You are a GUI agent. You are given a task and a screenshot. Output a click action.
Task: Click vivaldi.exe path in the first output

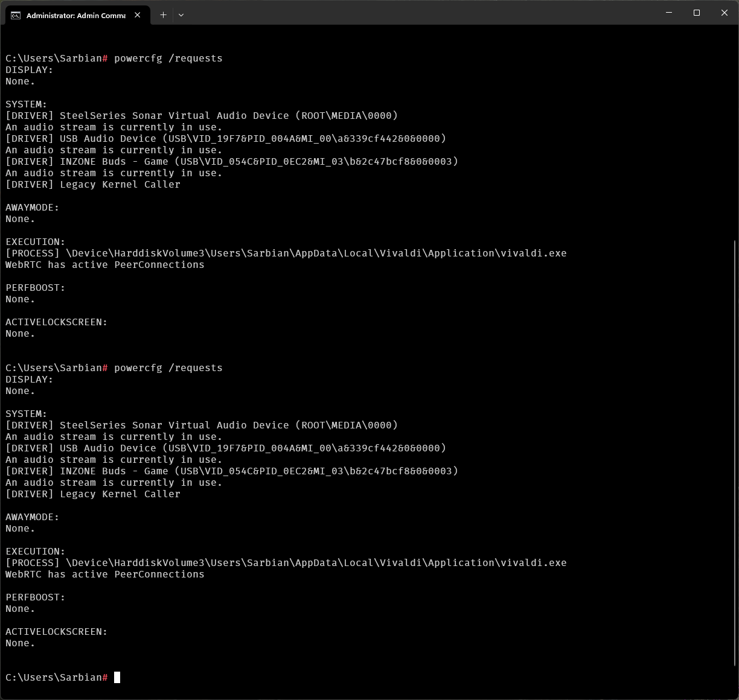pyautogui.click(x=316, y=253)
